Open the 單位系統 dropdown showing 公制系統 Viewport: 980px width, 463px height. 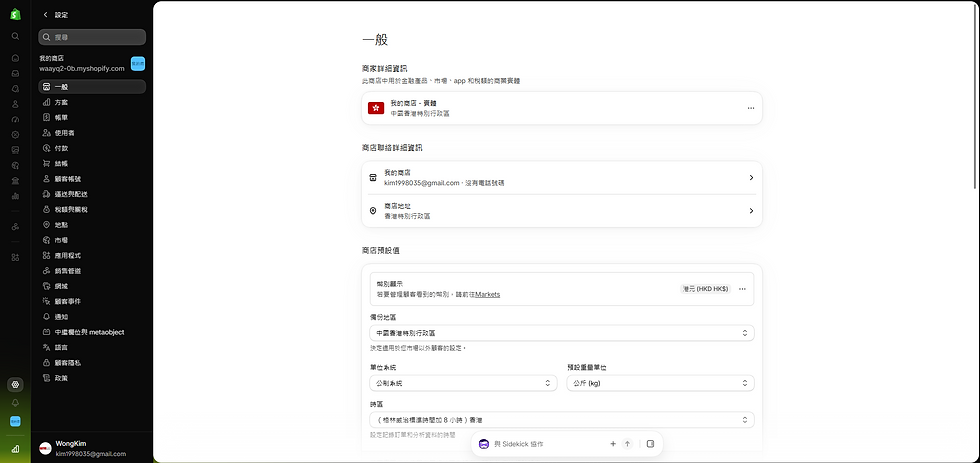(463, 383)
